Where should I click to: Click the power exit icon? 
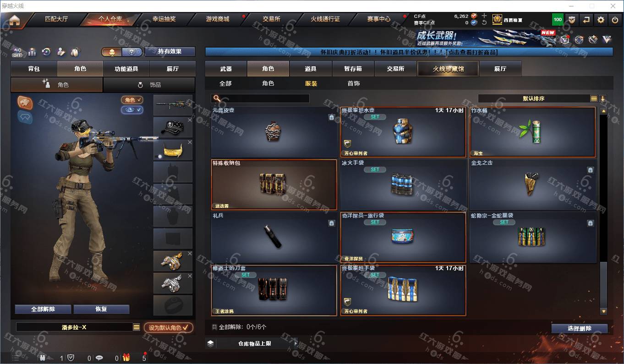point(615,20)
